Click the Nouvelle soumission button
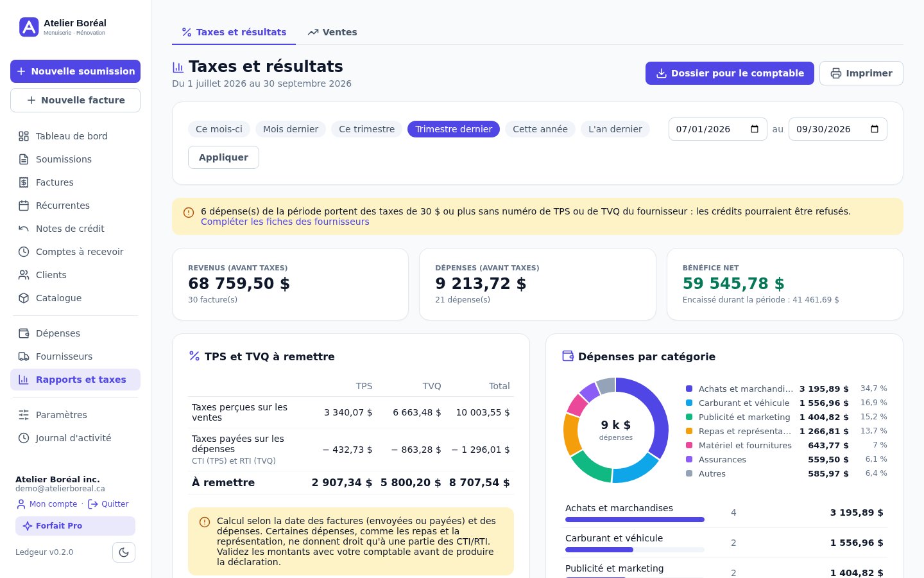This screenshot has height=578, width=924. click(x=75, y=71)
